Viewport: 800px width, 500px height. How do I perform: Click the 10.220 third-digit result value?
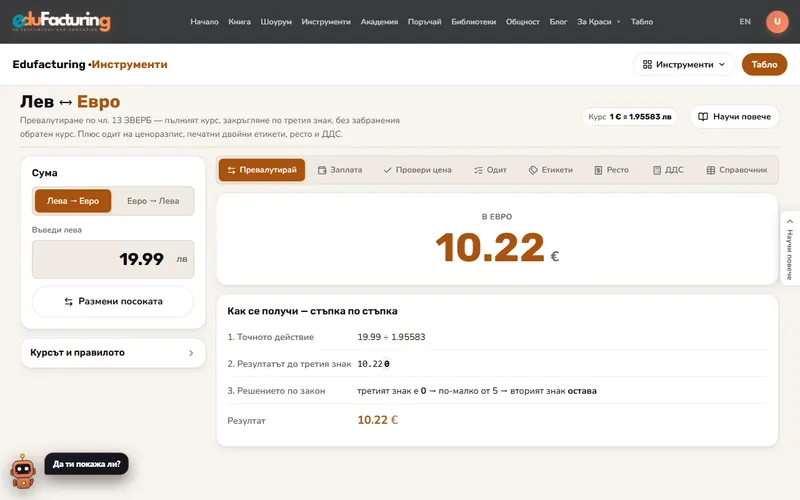(x=373, y=364)
